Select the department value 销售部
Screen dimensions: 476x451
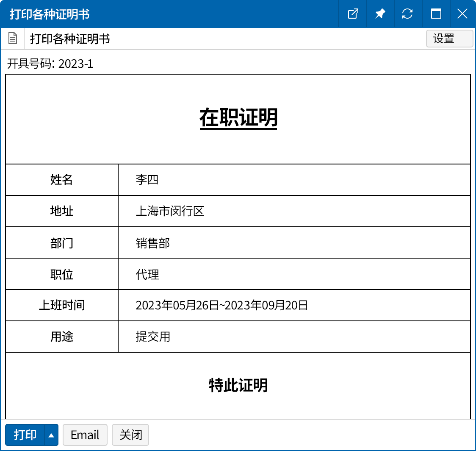click(152, 242)
